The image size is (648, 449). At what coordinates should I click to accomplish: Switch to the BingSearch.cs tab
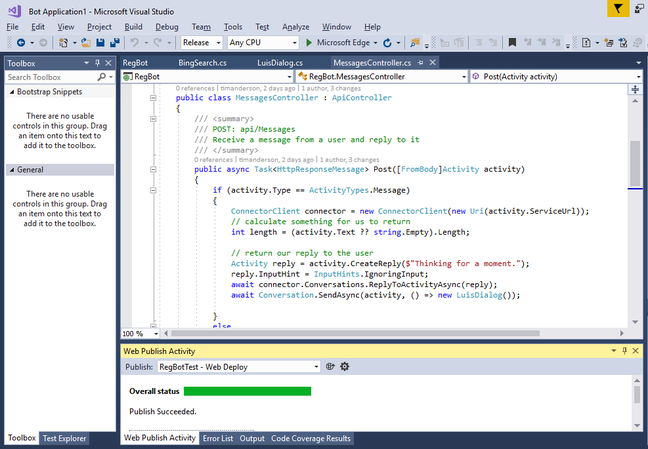202,63
